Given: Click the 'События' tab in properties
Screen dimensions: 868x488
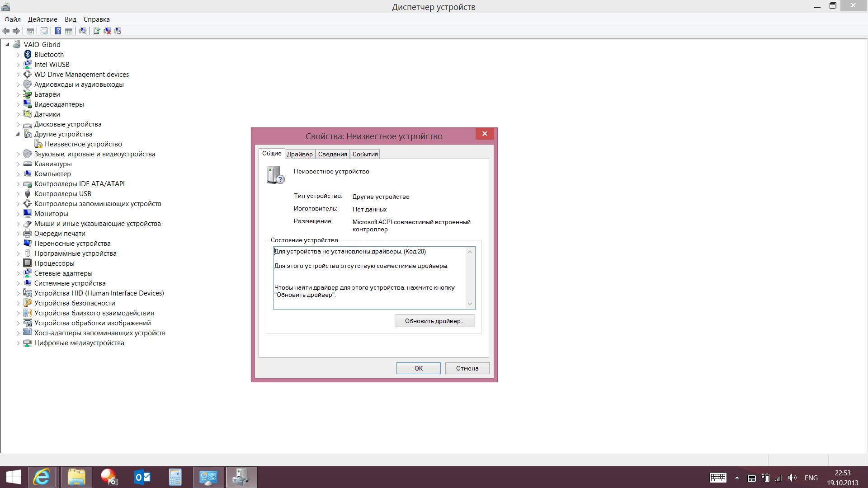Looking at the screenshot, I should [365, 155].
